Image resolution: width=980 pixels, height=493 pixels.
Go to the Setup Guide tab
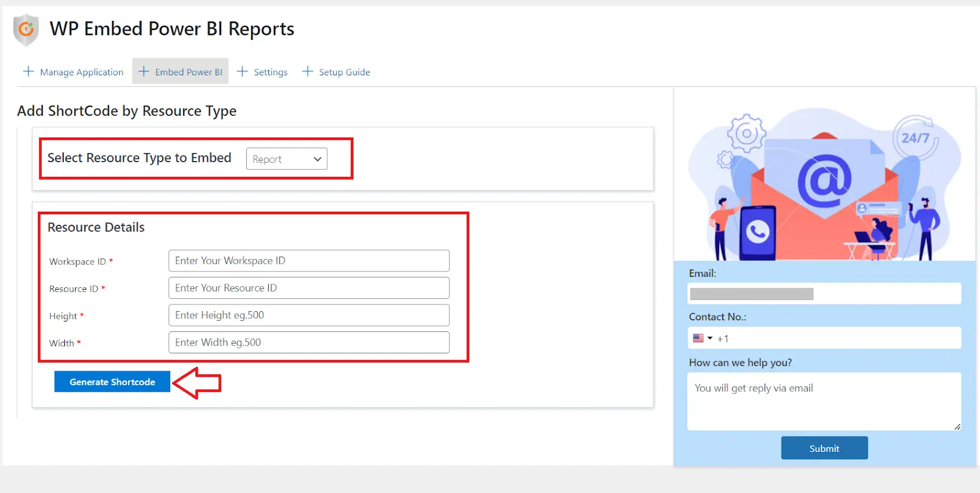click(336, 72)
